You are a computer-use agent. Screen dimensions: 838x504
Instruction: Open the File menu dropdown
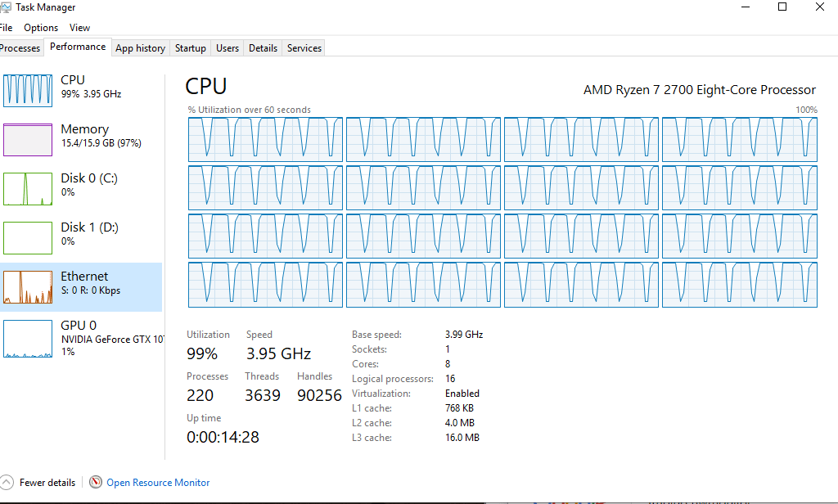pos(7,27)
